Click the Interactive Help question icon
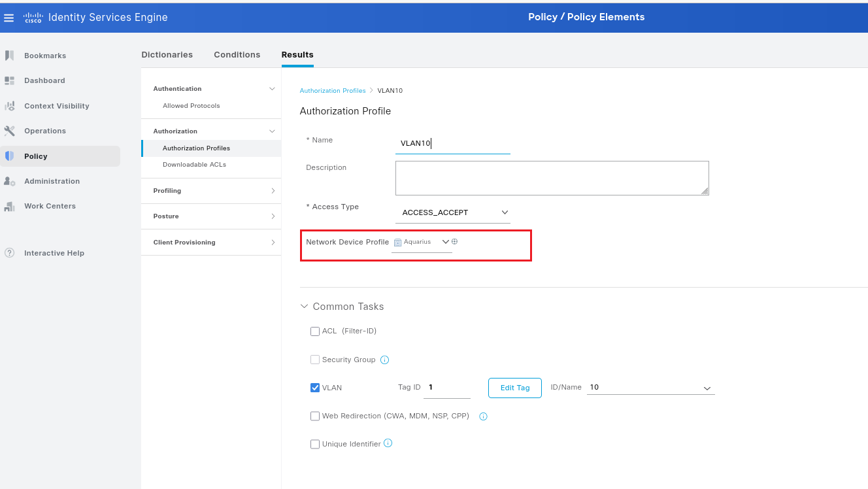This screenshot has width=868, height=489. tap(9, 253)
